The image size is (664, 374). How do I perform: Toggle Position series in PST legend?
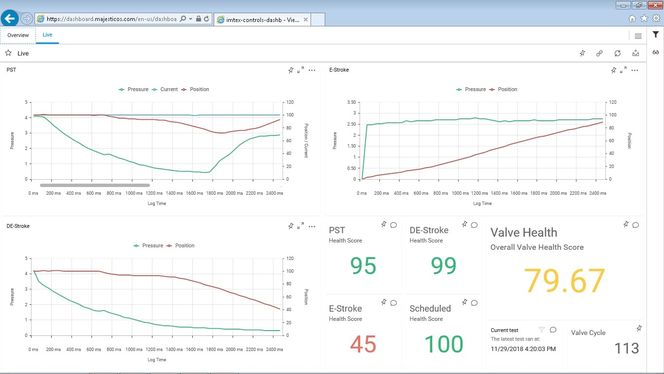pyautogui.click(x=195, y=89)
